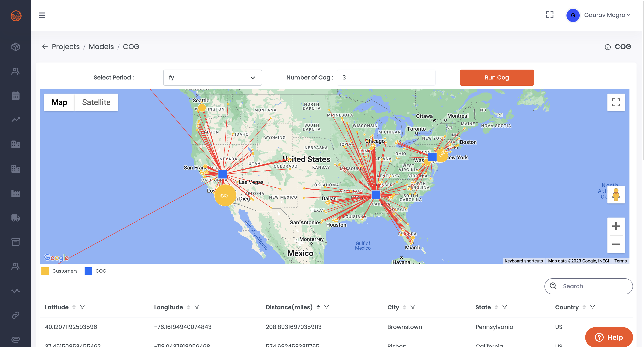644x347 pixels.
Task: Open the truck delivery sidebar icon
Action: [x=15, y=218]
